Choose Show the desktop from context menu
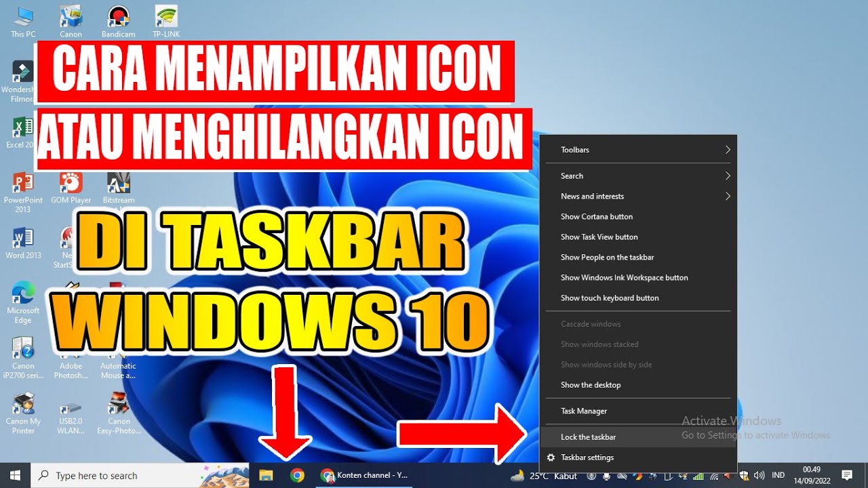 tap(637, 385)
